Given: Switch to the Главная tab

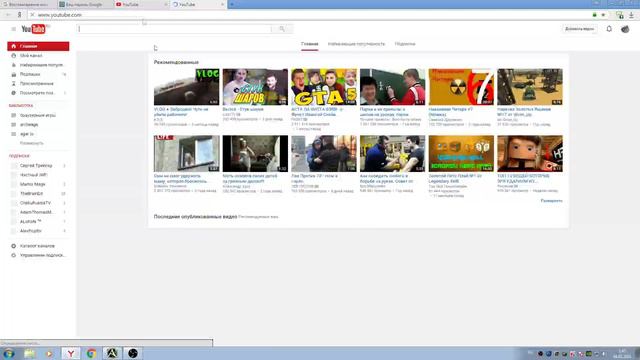Looking at the screenshot, I should 309,44.
